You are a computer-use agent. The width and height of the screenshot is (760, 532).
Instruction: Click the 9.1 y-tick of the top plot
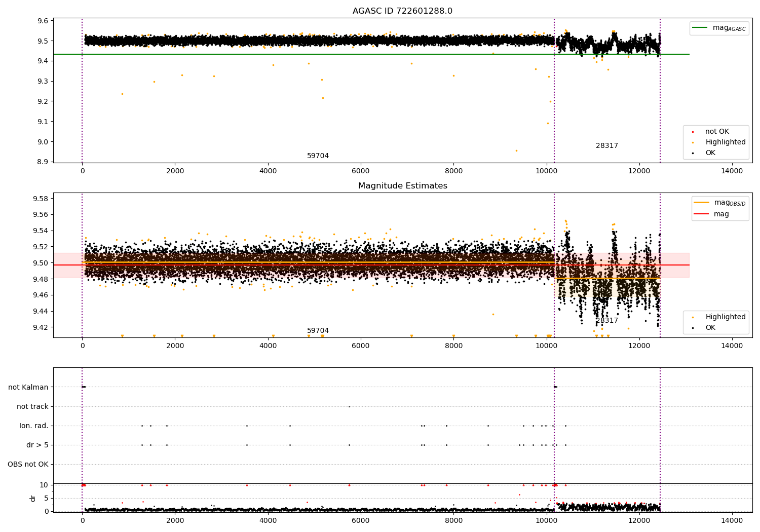(43, 122)
